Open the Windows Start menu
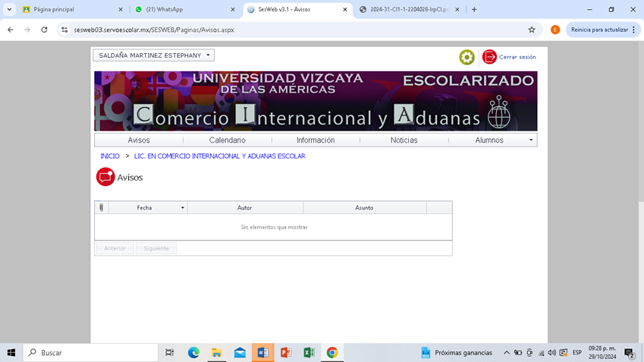Screen dimensions: 644x362 (11, 353)
